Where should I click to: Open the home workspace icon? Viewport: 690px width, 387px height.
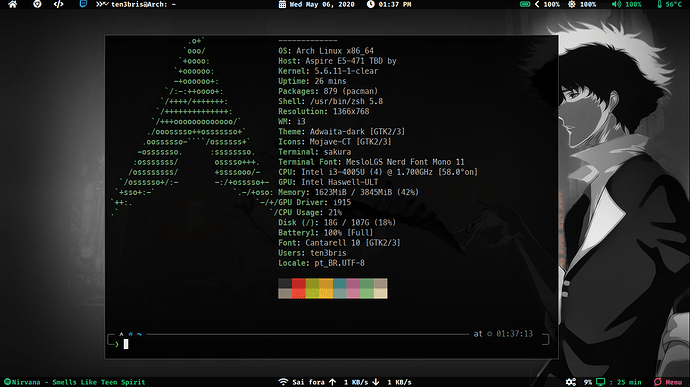click(13, 4)
